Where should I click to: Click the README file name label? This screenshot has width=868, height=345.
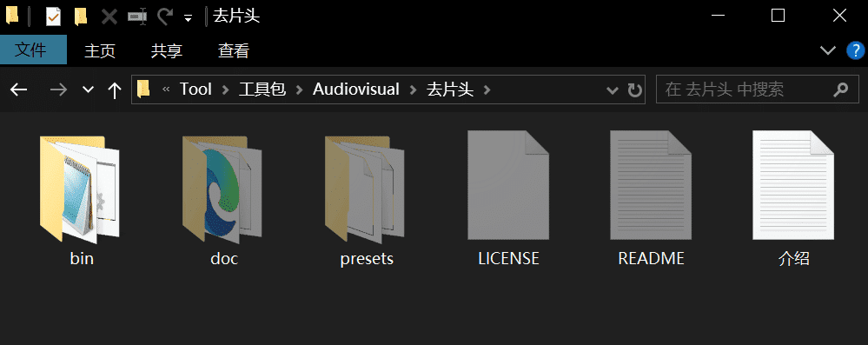[651, 259]
